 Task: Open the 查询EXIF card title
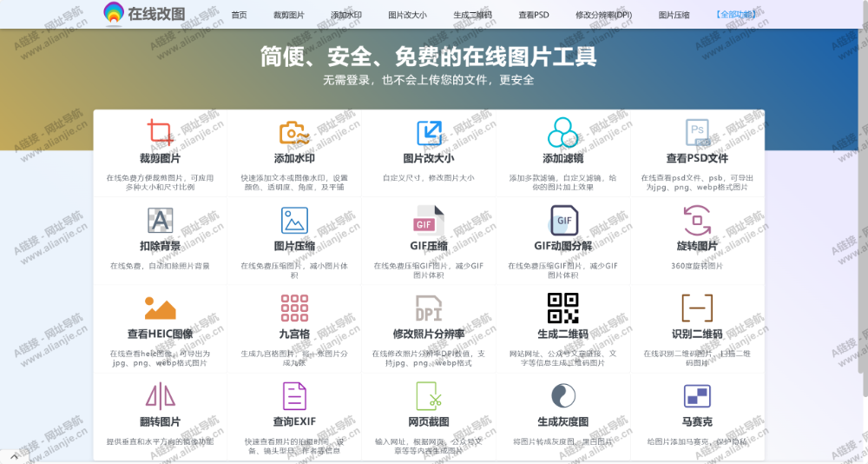[x=294, y=422]
